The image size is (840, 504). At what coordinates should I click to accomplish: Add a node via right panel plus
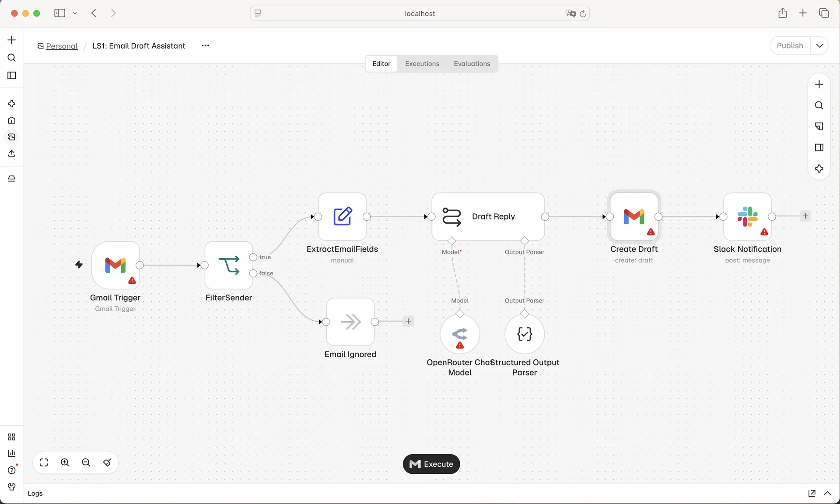[x=819, y=84]
